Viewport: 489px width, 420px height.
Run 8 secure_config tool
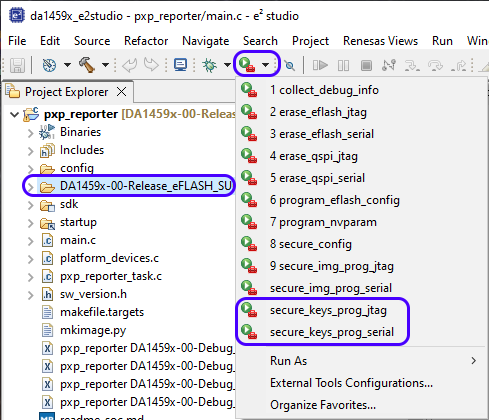click(x=362, y=244)
